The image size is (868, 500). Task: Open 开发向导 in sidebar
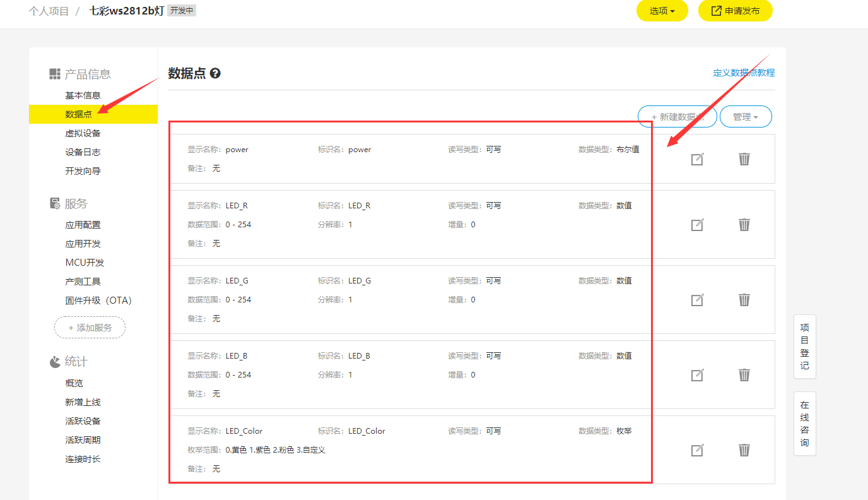[83, 171]
